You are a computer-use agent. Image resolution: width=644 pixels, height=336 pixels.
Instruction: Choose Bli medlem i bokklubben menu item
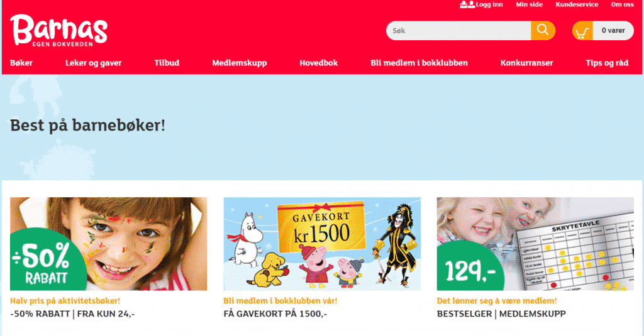pyautogui.click(x=419, y=63)
